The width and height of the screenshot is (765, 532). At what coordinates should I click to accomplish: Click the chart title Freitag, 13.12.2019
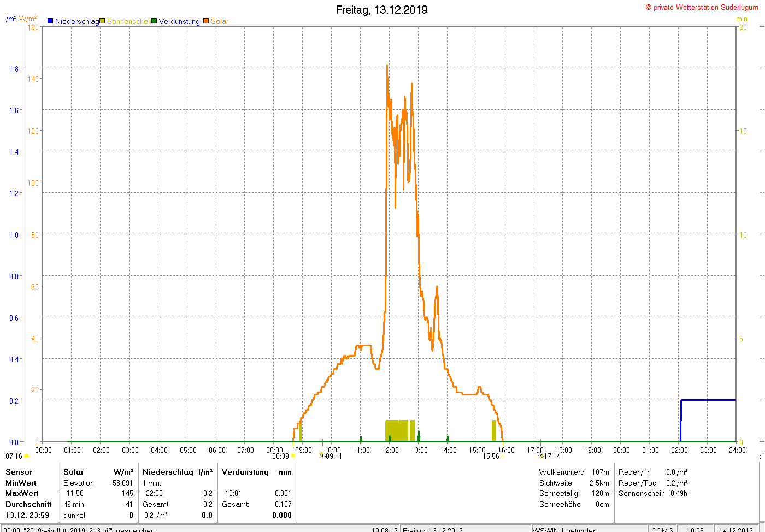[x=381, y=10]
